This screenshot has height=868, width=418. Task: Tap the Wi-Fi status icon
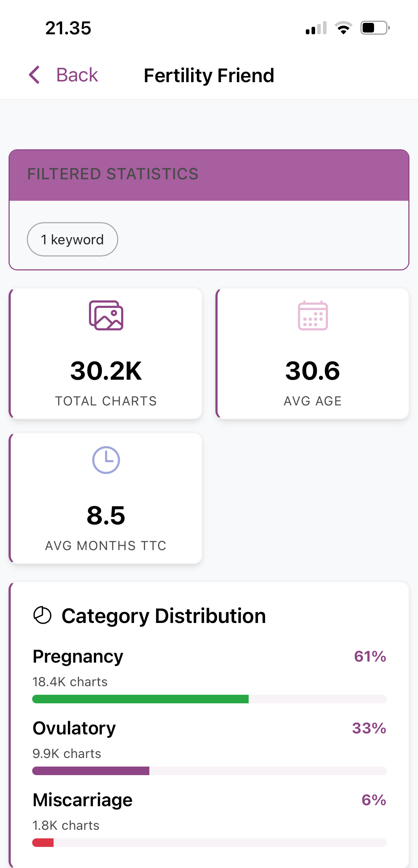343,28
